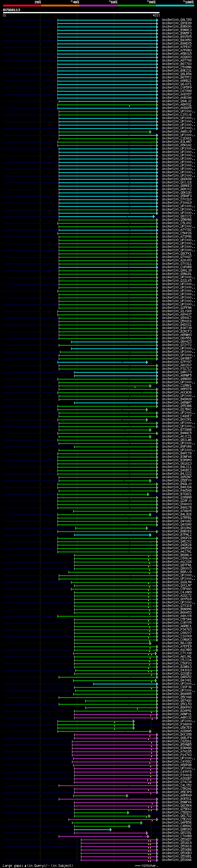Open hit UniRef100_B4XH50
197x868 pixels.
click(177, 40)
